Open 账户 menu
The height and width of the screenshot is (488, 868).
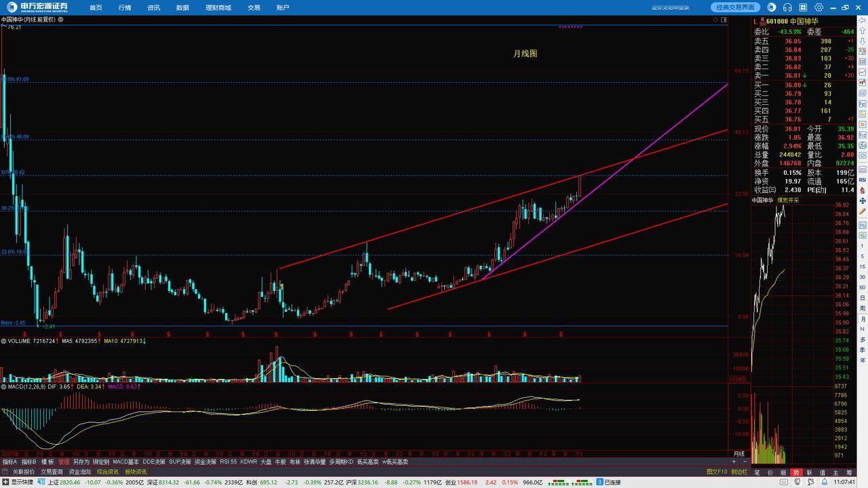tap(283, 7)
